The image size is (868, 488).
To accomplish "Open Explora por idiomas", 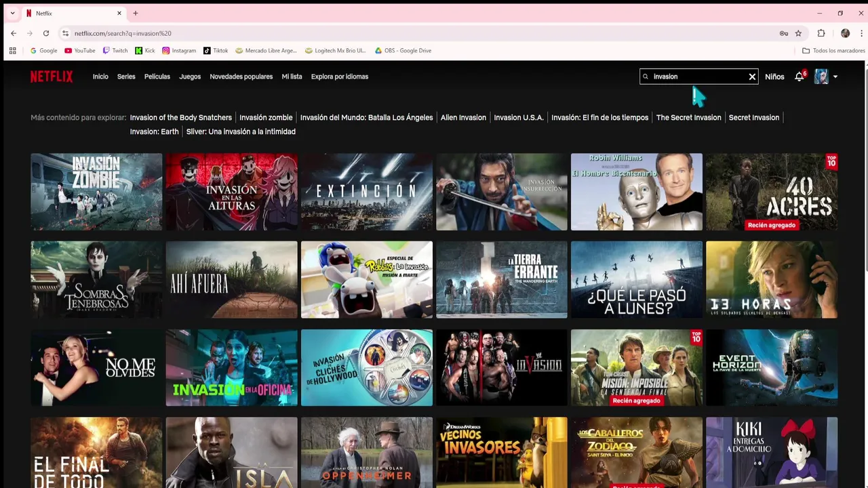I will [x=340, y=77].
